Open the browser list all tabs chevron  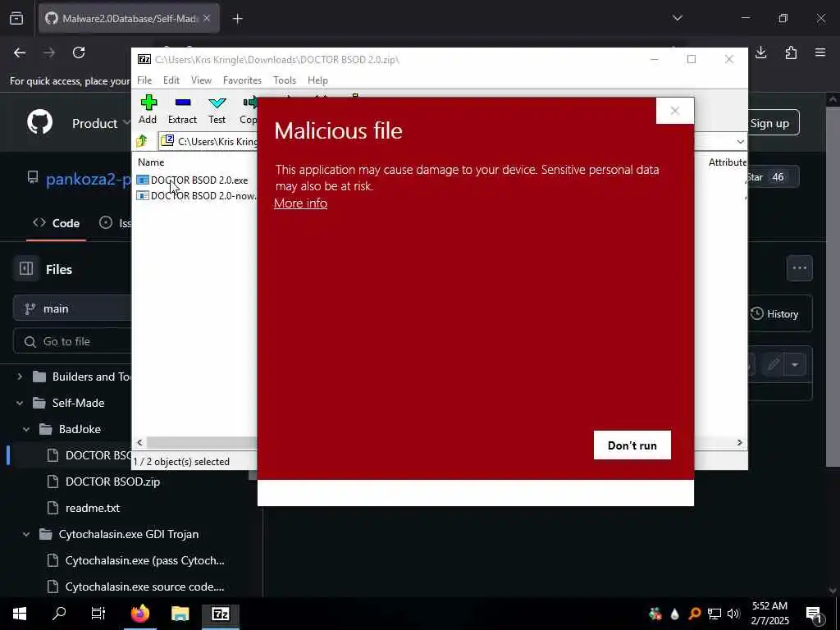(677, 18)
